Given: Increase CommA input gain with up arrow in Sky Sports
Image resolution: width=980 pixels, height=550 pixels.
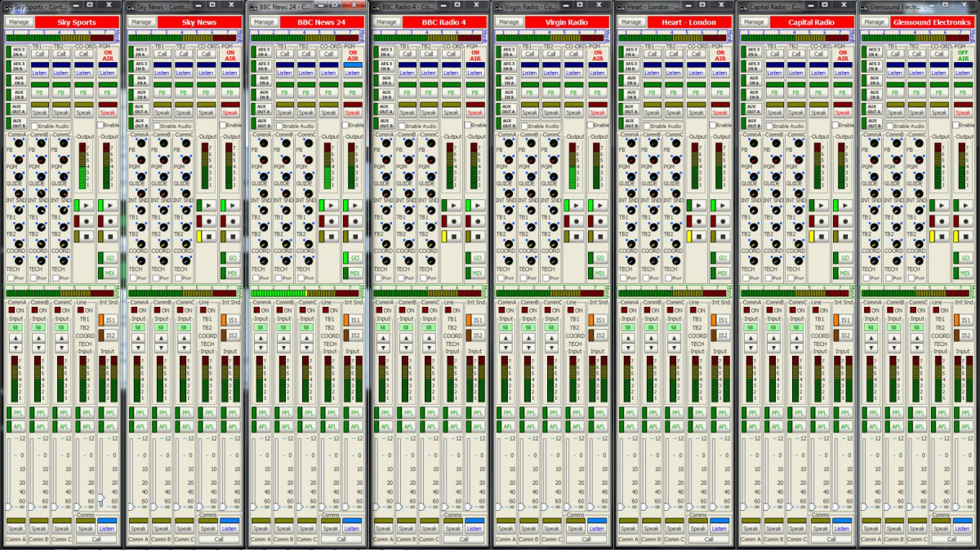Looking at the screenshot, I should point(16,337).
